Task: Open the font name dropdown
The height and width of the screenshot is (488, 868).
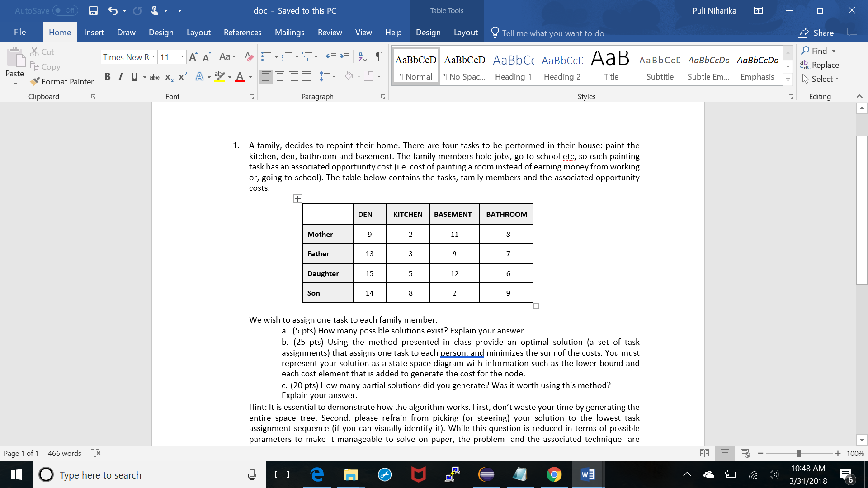Action: [153, 57]
